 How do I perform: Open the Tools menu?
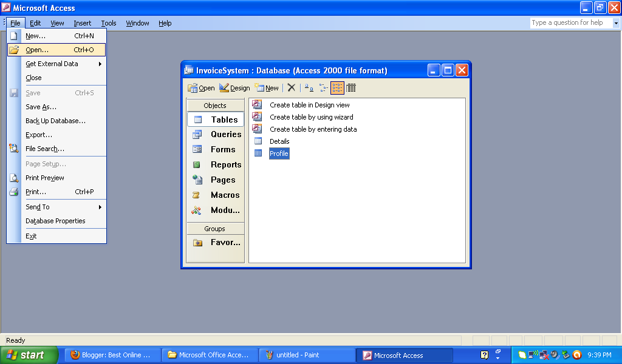(108, 23)
